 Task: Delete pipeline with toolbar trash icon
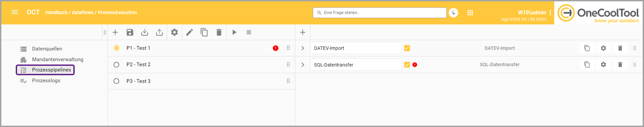click(219, 32)
